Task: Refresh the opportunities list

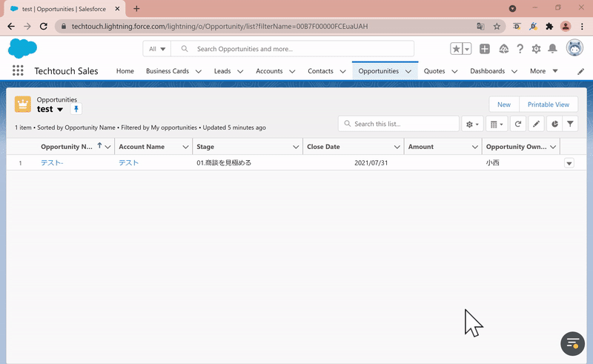Action: [x=518, y=124]
